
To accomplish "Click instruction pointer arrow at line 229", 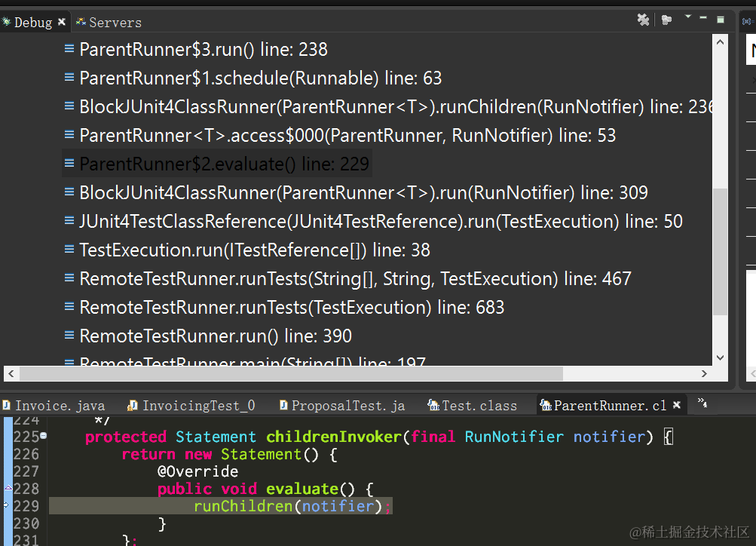I will [x=7, y=505].
